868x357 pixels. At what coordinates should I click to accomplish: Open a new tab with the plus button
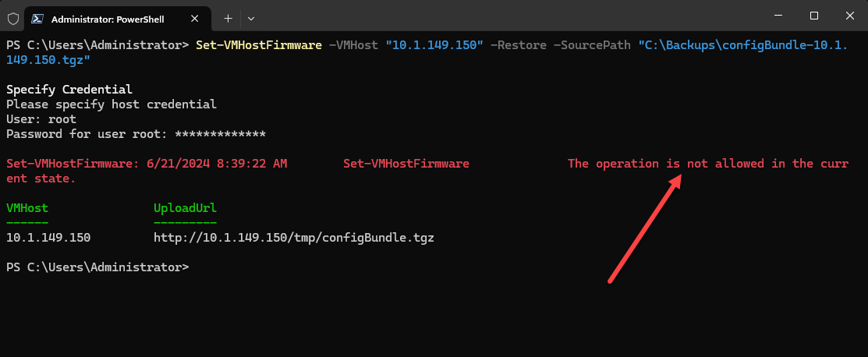point(229,17)
